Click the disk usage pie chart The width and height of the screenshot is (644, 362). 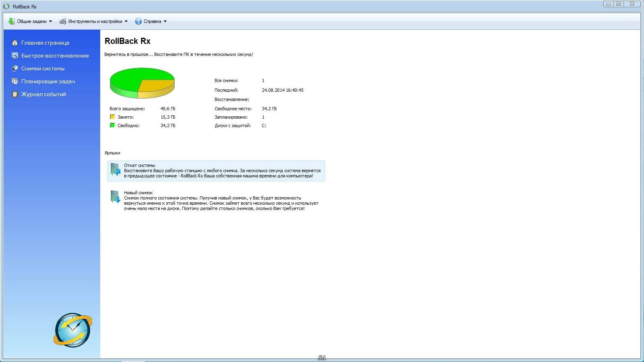[x=142, y=83]
